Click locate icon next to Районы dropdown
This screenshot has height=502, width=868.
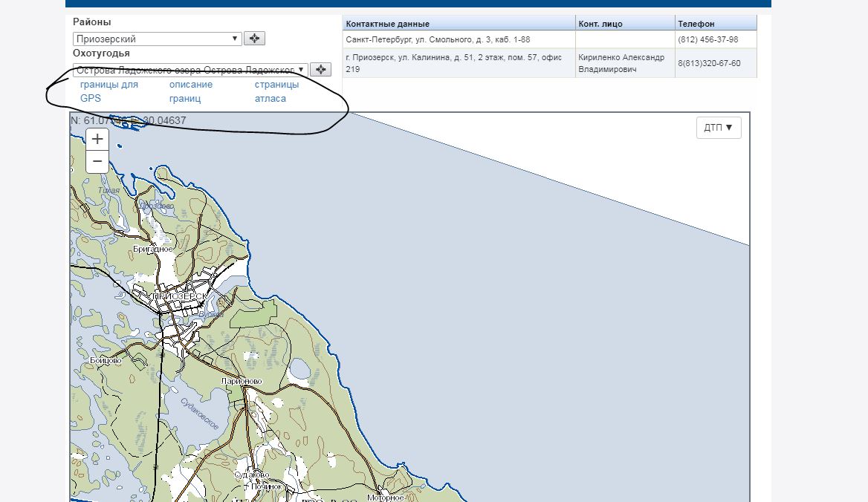pos(254,39)
